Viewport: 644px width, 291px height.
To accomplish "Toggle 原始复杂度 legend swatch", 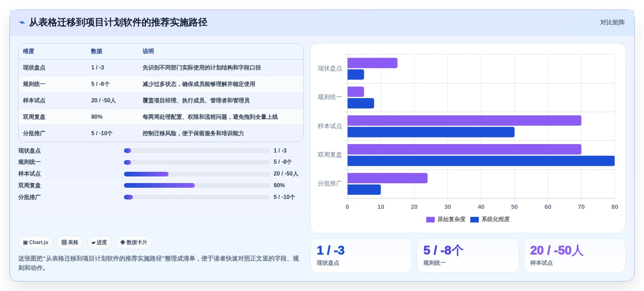I will click(430, 220).
